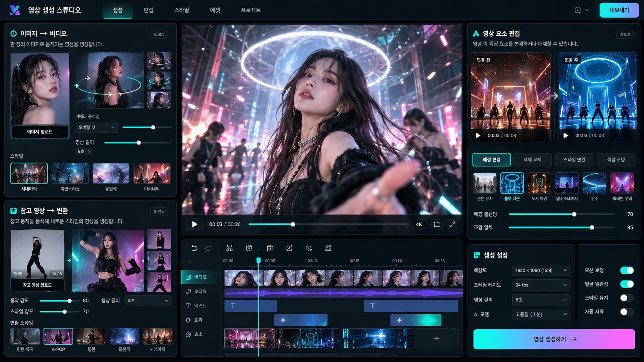Select the 요소 track row
Viewport: 644px width, 362px height.
tap(200, 334)
